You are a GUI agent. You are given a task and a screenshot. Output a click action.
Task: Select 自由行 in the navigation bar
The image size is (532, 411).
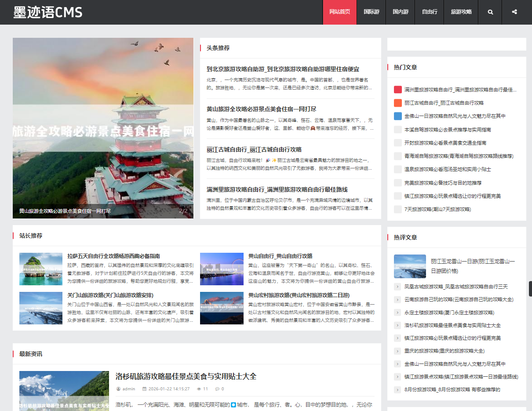click(430, 12)
